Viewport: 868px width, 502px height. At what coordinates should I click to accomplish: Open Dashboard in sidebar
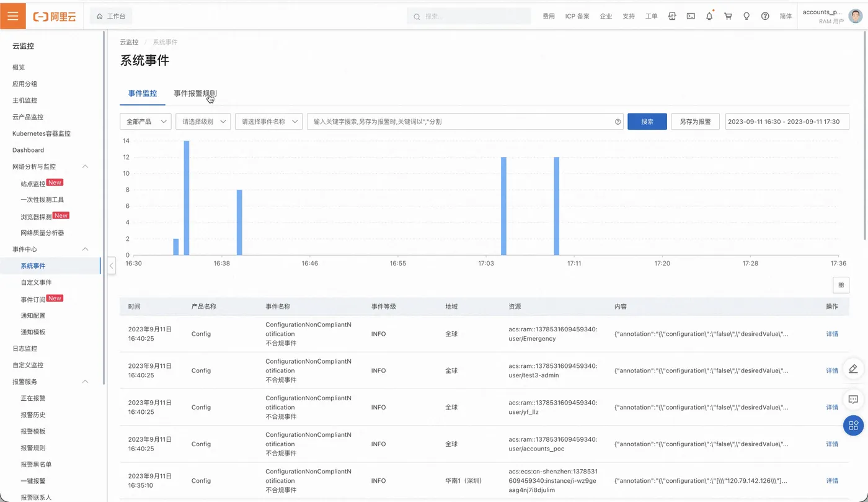click(x=28, y=150)
